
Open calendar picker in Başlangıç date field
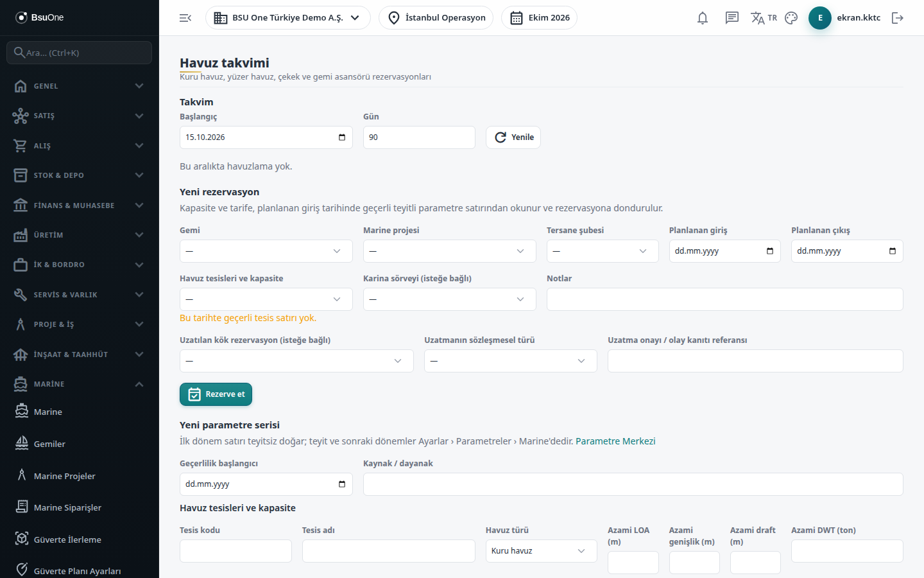tap(342, 137)
